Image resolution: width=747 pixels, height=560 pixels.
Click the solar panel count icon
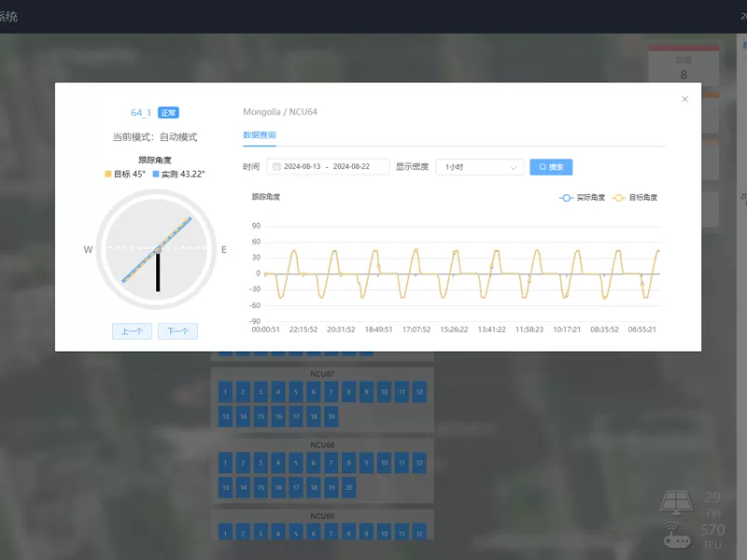pos(676,501)
